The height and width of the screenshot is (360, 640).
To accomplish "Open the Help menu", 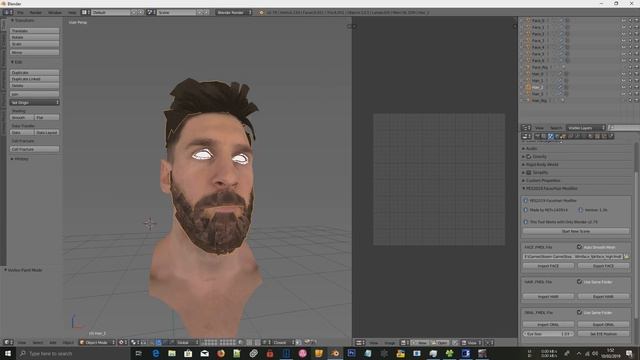I will click(x=72, y=12).
